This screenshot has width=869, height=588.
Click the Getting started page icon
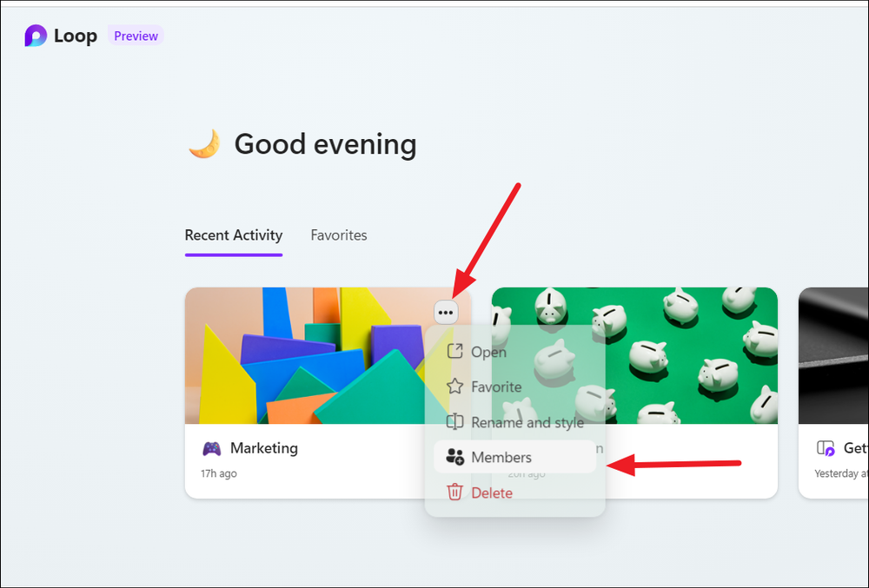826,448
